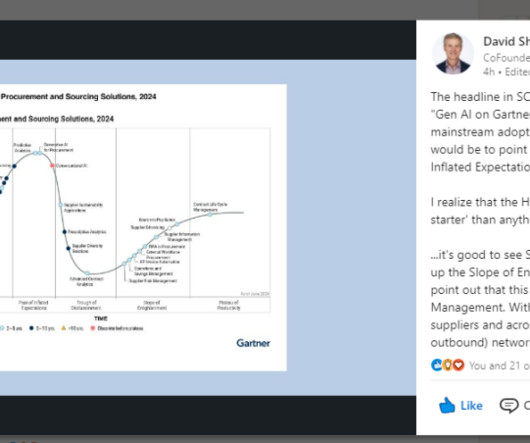Click the 'Like' text button

coord(471,405)
